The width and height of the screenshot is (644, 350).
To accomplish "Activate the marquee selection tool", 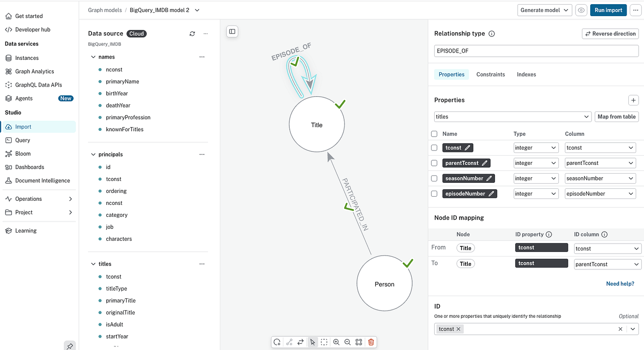I will pos(324,342).
